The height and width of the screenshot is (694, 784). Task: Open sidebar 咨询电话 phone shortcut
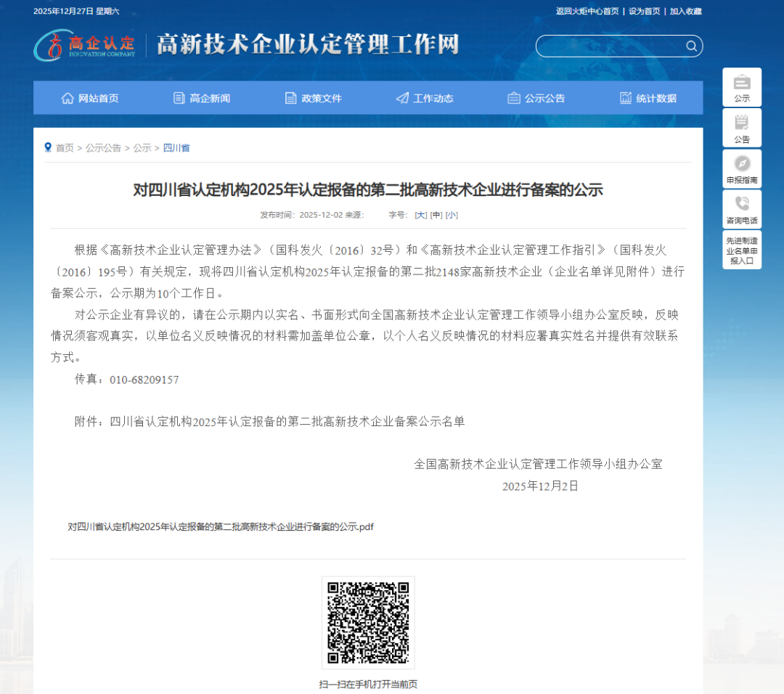742,209
